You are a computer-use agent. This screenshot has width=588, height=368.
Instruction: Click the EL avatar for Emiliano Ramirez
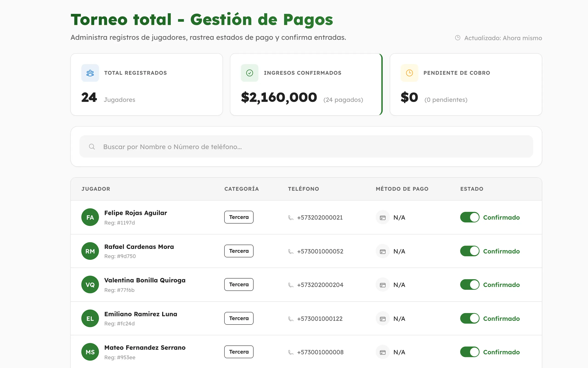click(90, 318)
